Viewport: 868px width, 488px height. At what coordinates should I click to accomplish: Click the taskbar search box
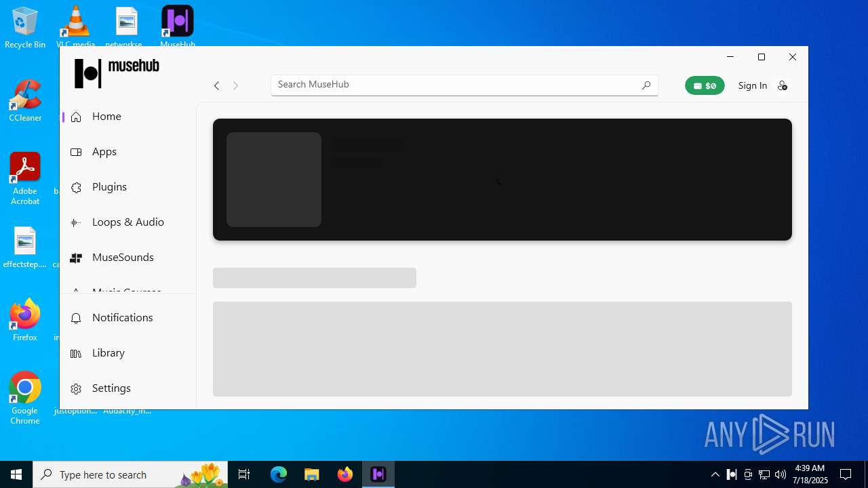click(x=130, y=474)
